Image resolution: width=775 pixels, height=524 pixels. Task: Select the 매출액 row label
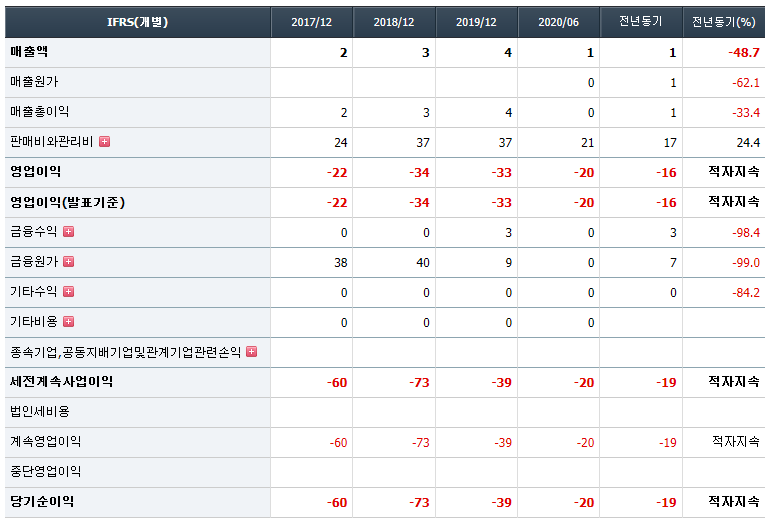29,52
